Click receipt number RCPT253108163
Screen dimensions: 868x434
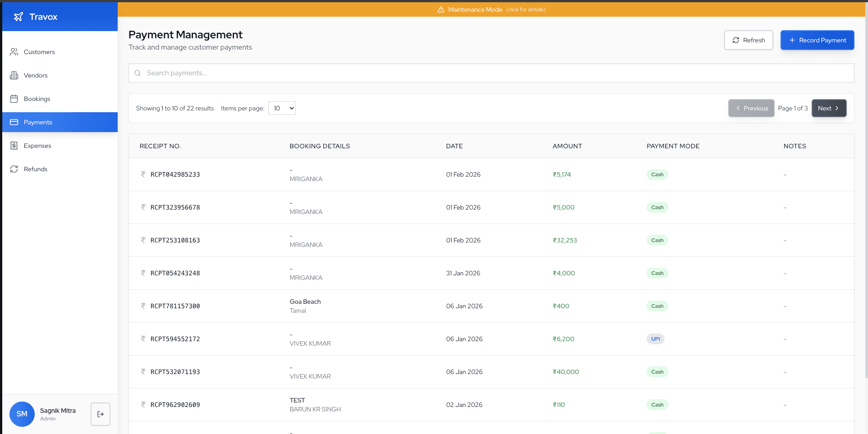175,240
